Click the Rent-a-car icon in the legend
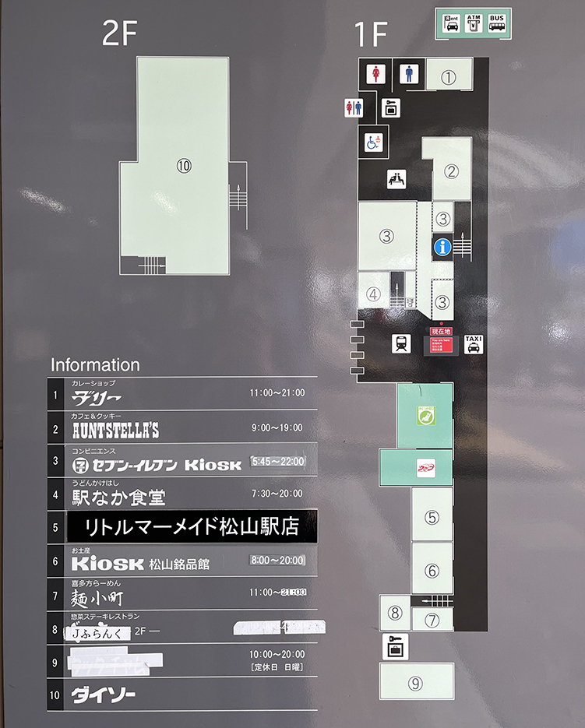 pos(451,23)
